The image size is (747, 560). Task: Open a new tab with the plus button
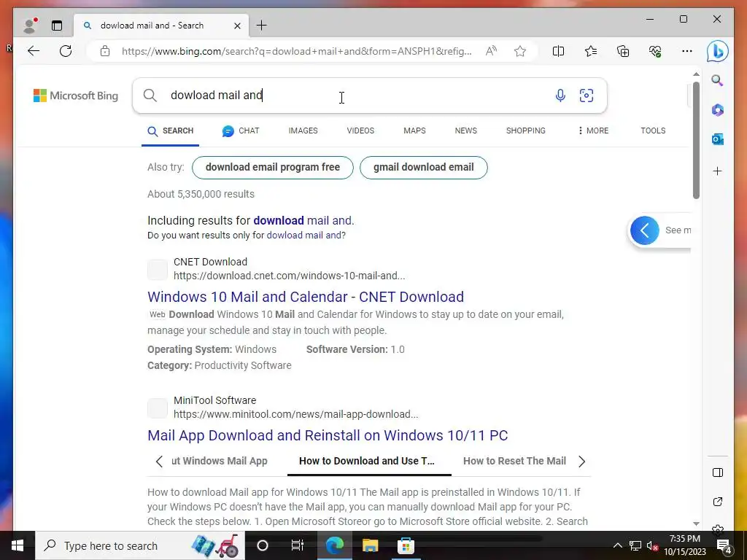click(x=262, y=26)
